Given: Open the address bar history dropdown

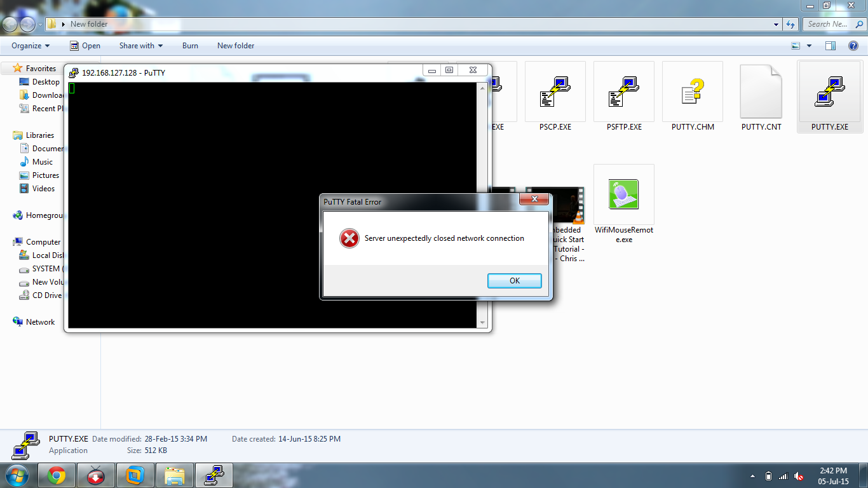Looking at the screenshot, I should 776,24.
